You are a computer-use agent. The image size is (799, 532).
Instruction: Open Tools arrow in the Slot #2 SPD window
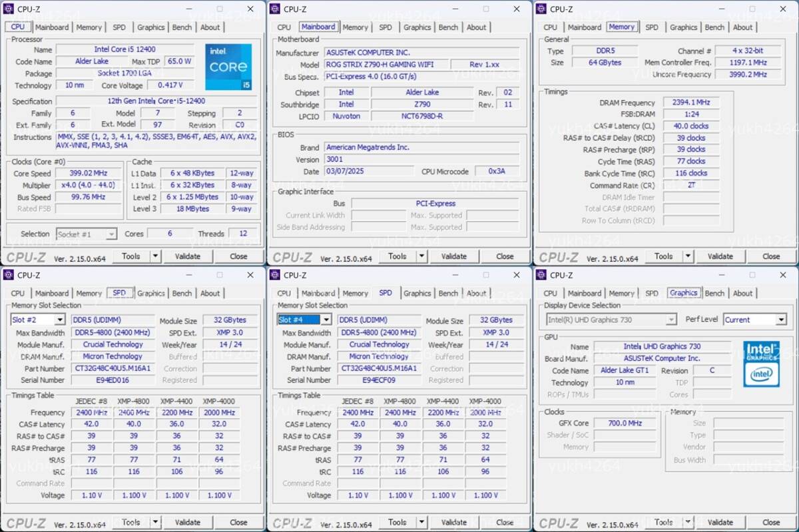coord(155,523)
